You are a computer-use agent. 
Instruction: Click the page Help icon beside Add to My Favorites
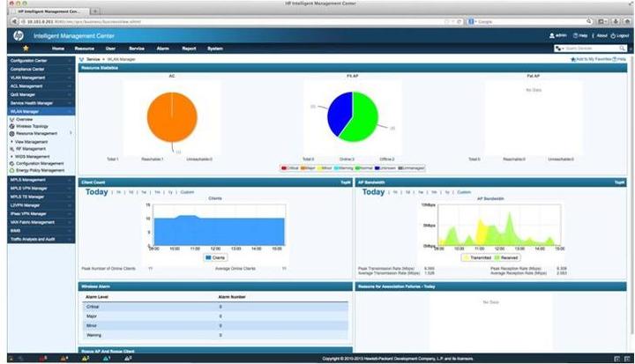click(615, 60)
